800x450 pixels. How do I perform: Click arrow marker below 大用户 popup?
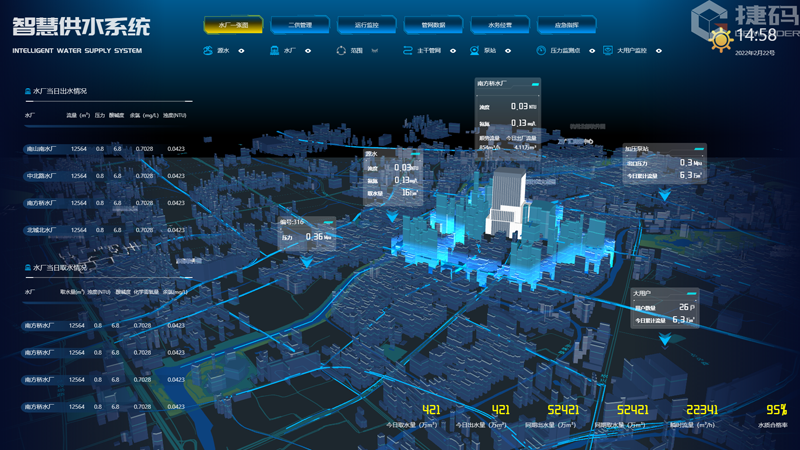664,340
